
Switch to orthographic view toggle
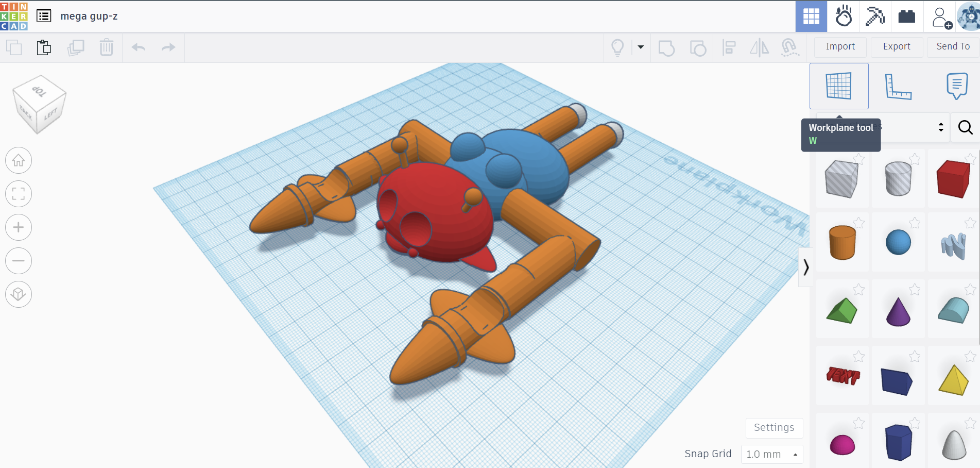19,294
